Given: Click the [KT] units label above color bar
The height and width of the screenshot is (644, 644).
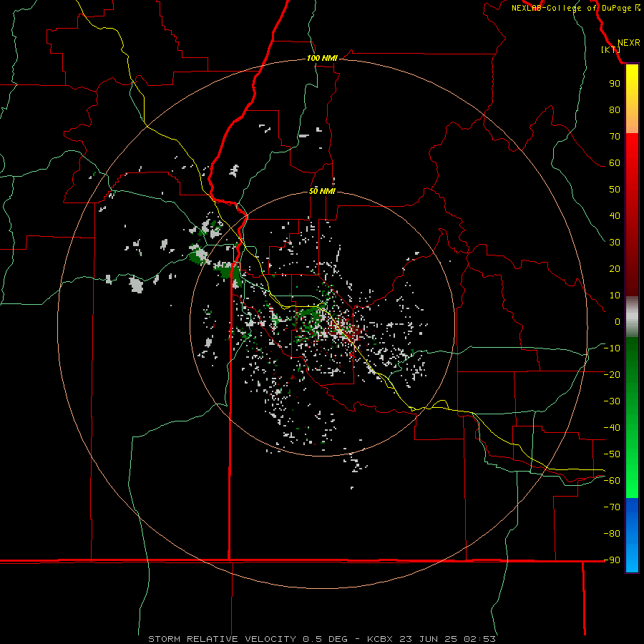Looking at the screenshot, I should [x=611, y=49].
